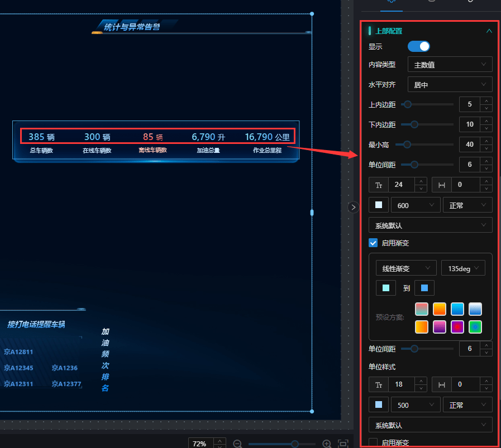
Task: Click the fit-to-screen icon in bottom bar
Action: click(x=343, y=444)
